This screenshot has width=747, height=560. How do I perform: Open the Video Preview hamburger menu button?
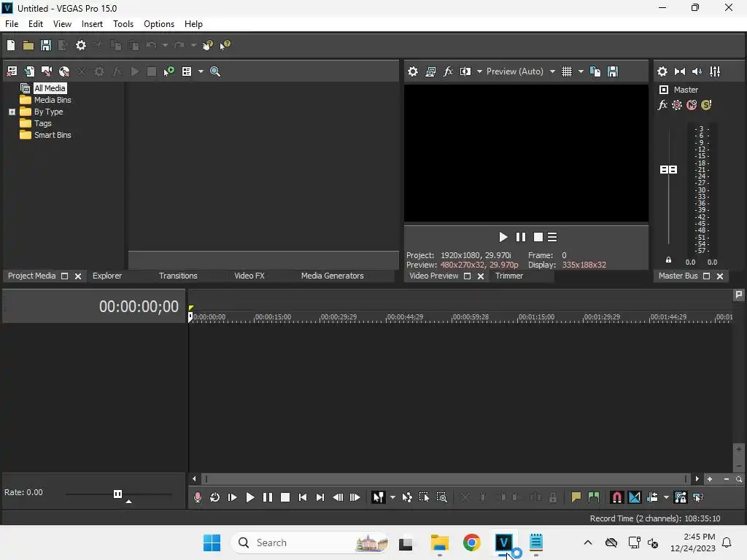552,237
